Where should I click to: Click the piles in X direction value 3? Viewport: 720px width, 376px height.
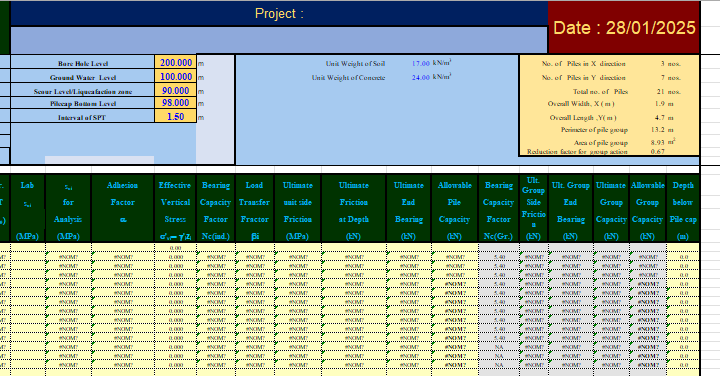click(663, 63)
